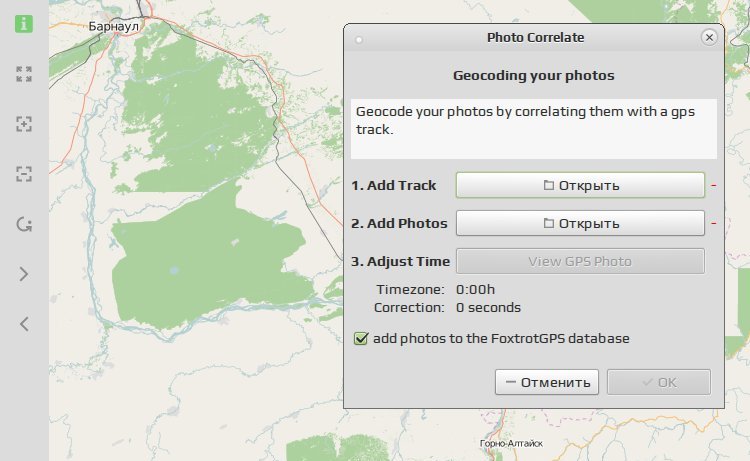Click the Correction value 0 seconds
Image resolution: width=750 pixels, height=461 pixels.
point(488,307)
